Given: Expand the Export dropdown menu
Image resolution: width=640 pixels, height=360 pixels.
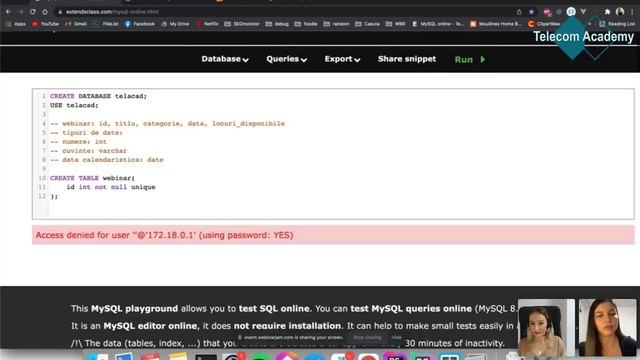Looking at the screenshot, I should click(x=342, y=59).
